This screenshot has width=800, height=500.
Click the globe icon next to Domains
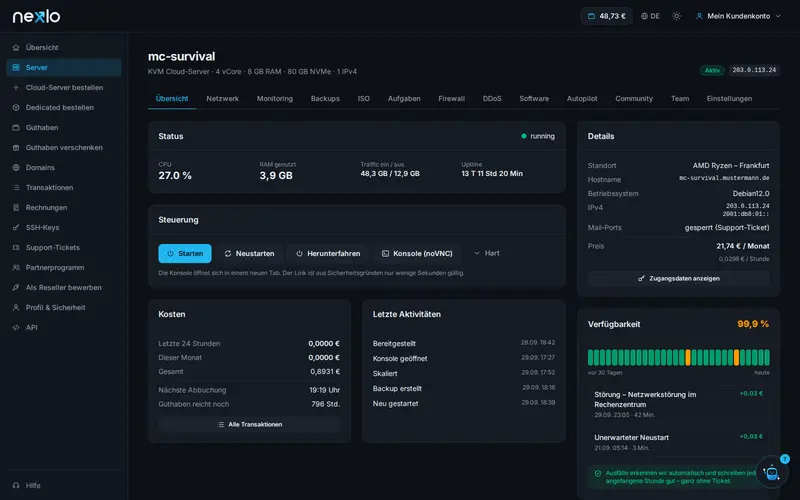coord(16,167)
